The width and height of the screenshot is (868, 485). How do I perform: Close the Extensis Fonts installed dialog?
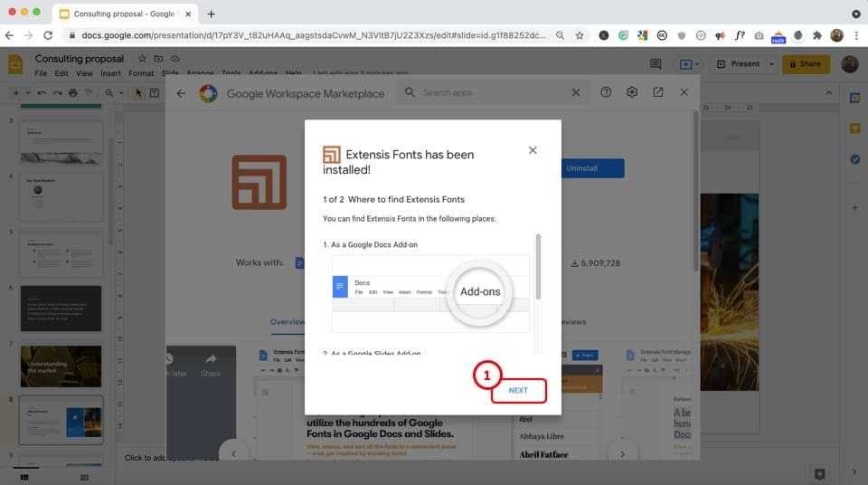(533, 150)
